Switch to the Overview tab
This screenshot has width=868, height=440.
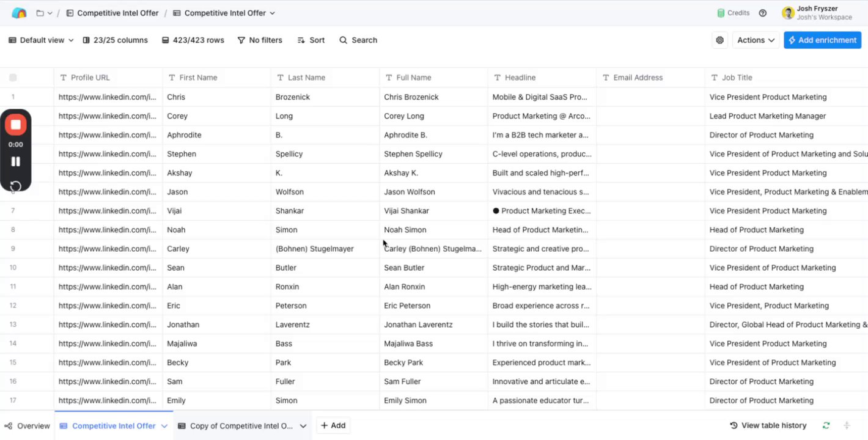28,426
